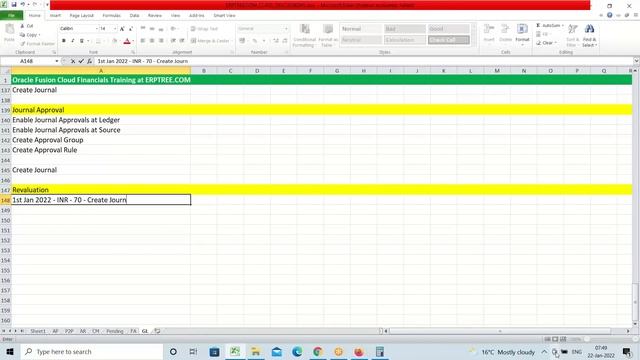Screen dimensions: 640x360
Task: Apply the Normal cell style
Action: [361, 29]
